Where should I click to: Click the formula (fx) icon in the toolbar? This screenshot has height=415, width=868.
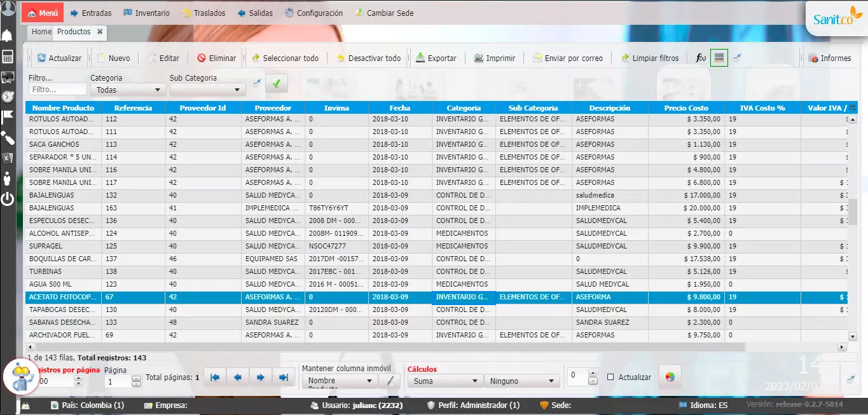[x=701, y=58]
